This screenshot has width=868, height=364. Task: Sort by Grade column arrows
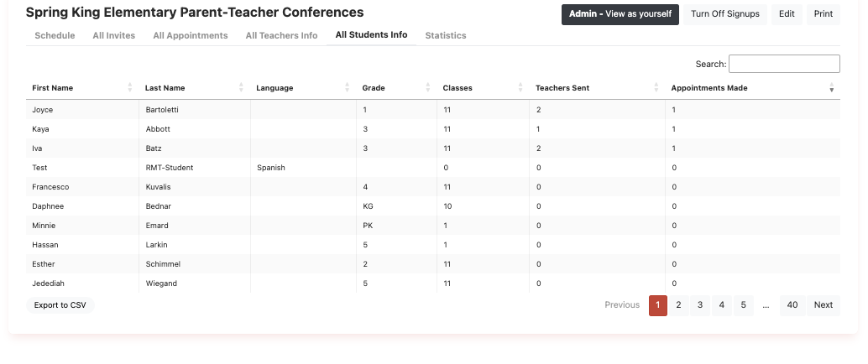pos(428,88)
